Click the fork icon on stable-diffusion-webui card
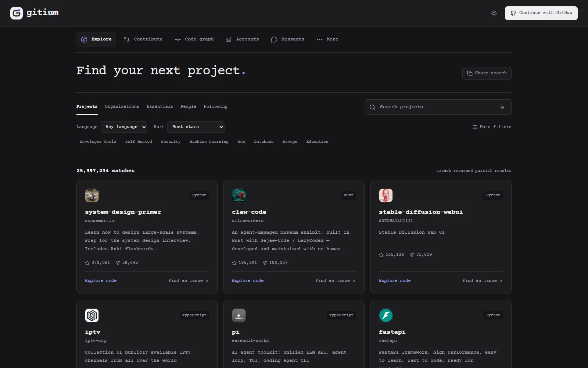 (x=412, y=255)
